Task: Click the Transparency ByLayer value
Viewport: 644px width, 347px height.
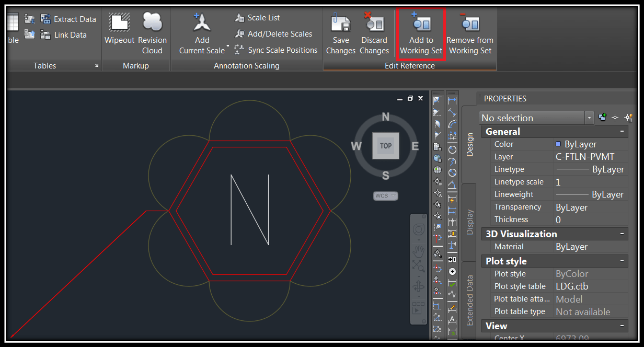Action: (572, 207)
